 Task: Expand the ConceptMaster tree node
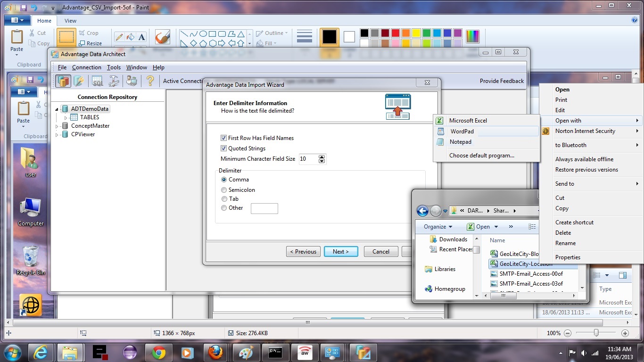(57, 126)
